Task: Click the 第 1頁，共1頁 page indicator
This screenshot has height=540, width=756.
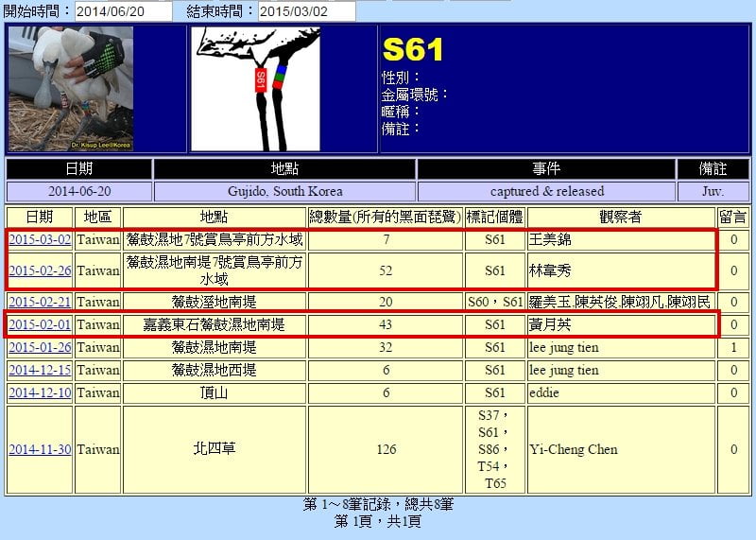Action: click(x=379, y=521)
